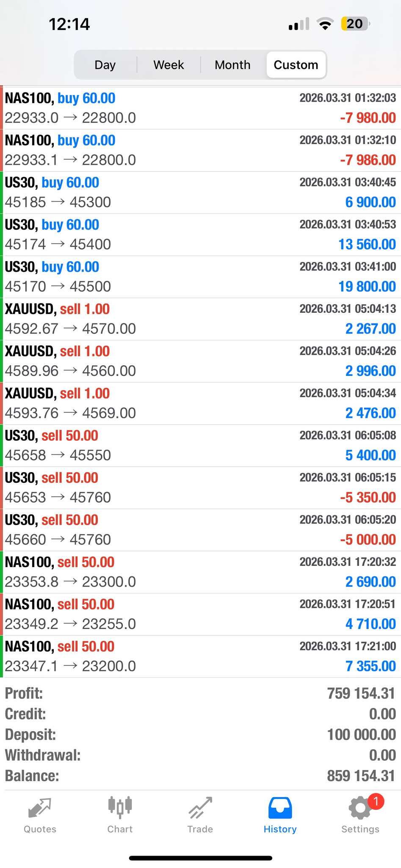The width and height of the screenshot is (401, 868).
Task: Open the Chart candlestick icon
Action: pos(120,807)
